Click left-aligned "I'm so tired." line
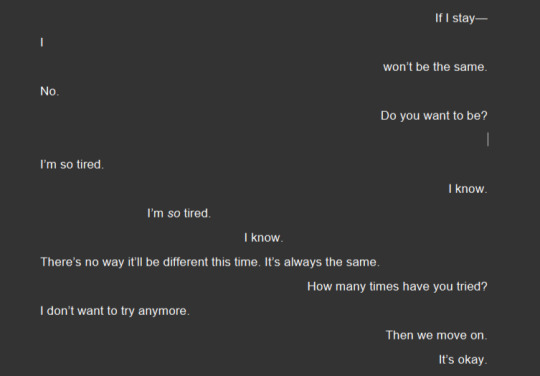The image size is (540, 376). click(x=72, y=164)
